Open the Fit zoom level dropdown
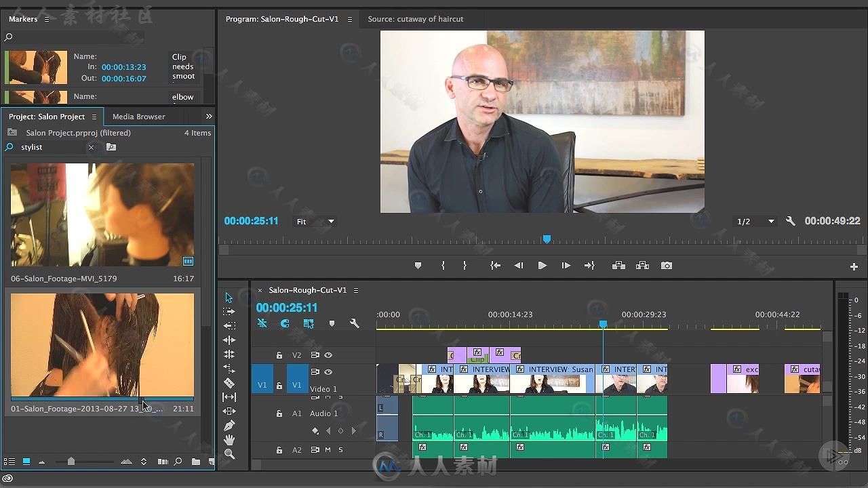Viewport: 868px width, 488px height. click(315, 222)
